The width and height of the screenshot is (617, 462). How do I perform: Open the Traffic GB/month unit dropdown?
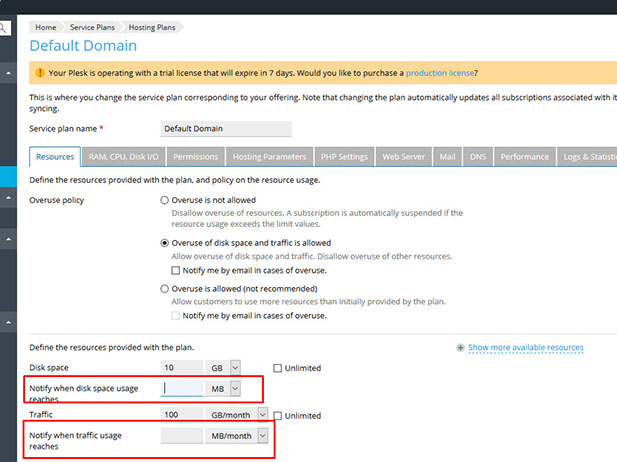point(263,415)
